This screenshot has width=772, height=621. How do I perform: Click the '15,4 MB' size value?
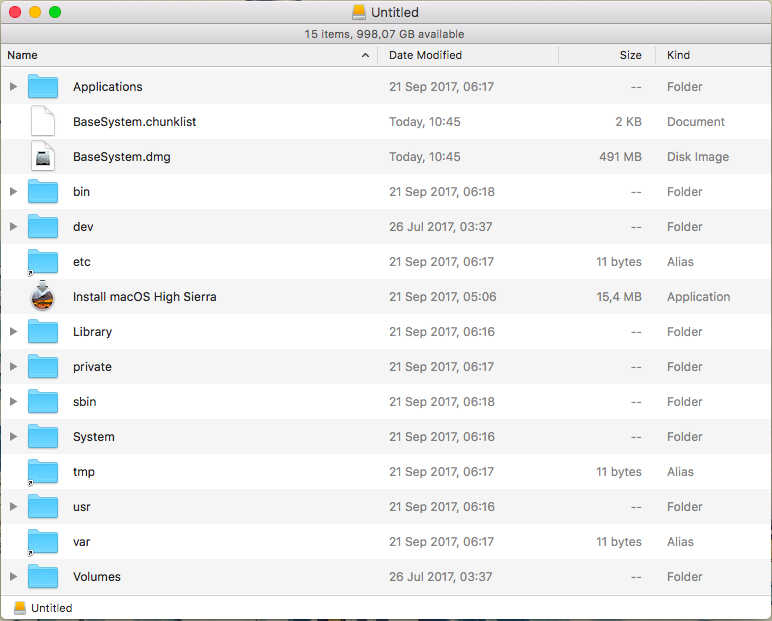[619, 297]
